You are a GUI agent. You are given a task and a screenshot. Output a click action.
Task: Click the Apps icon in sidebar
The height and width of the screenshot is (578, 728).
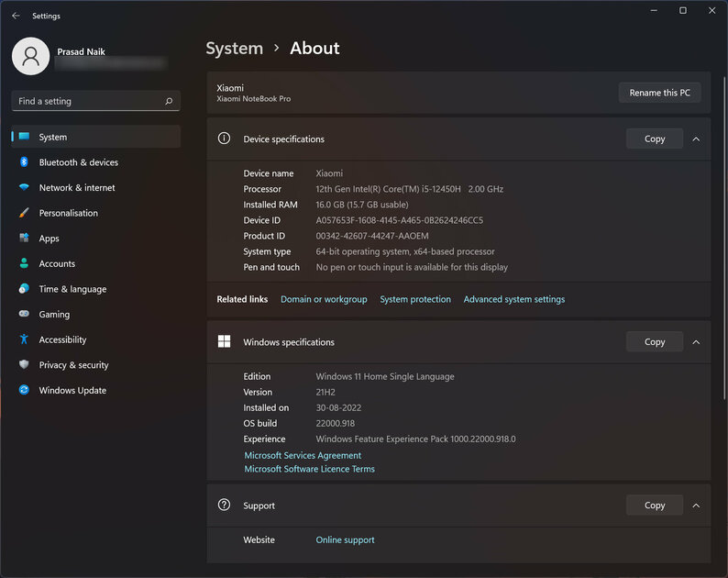point(24,238)
